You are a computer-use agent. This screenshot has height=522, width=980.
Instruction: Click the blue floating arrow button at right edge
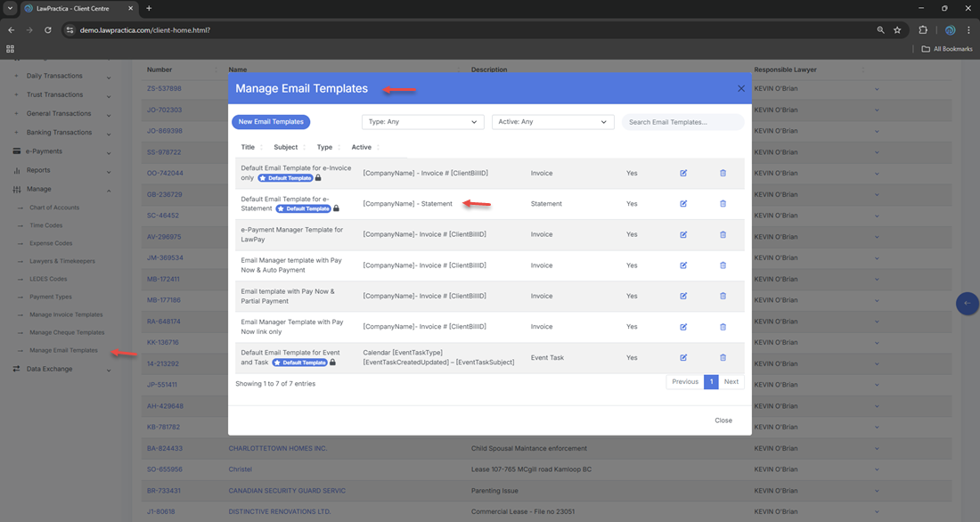click(x=967, y=304)
